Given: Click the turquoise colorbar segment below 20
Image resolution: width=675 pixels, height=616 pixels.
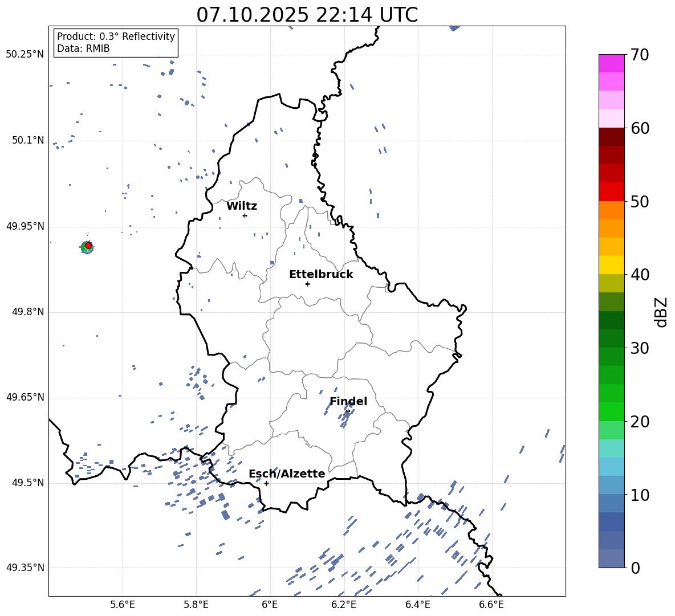Looking at the screenshot, I should 612,448.
